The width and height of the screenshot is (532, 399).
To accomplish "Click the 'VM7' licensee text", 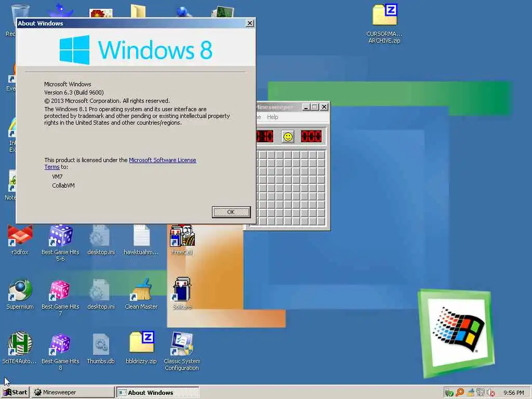I will (57, 177).
